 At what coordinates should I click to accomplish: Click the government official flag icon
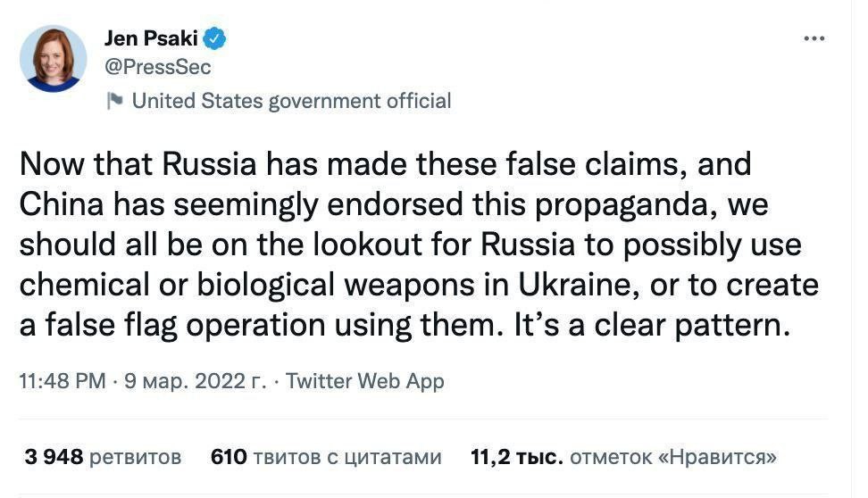point(114,101)
